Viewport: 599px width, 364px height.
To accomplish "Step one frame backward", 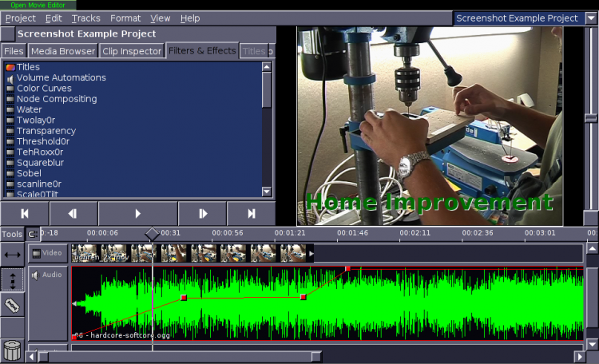I will 73,213.
